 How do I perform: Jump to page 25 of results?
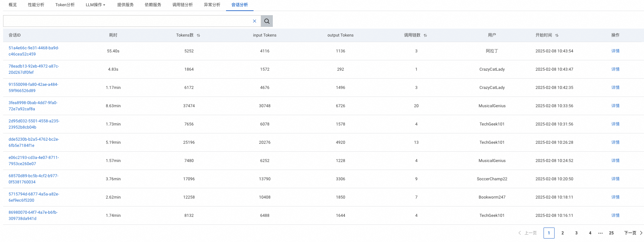[611, 233]
